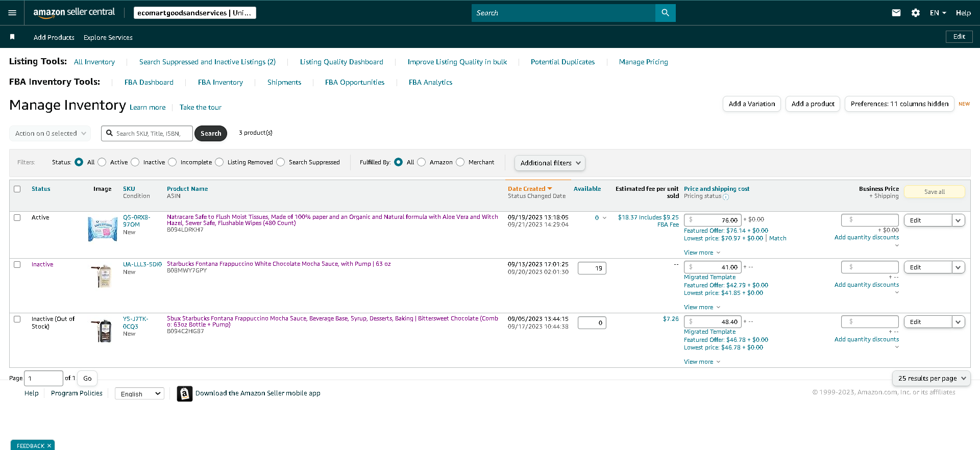The image size is (980, 450).
Task: Open the English footer language dropdown
Action: [139, 393]
